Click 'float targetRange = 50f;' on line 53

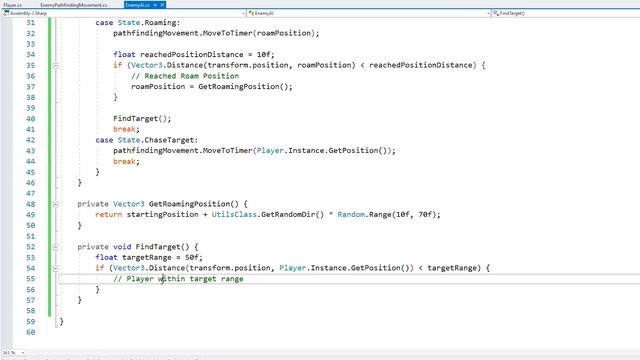coord(149,258)
